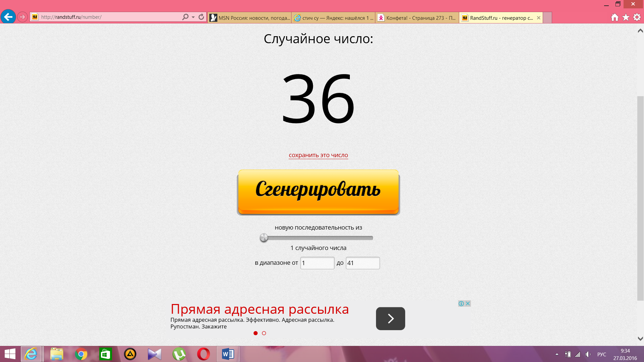The image size is (644, 362).
Task: Open favorites star icon
Action: pyautogui.click(x=626, y=17)
